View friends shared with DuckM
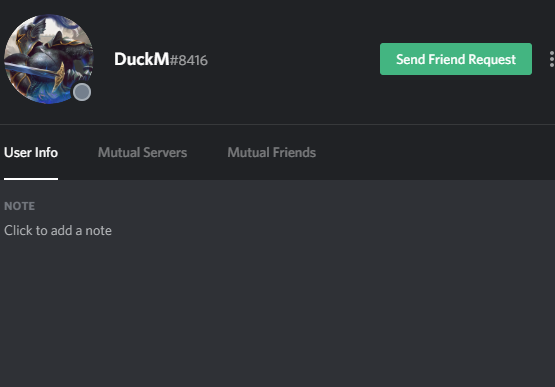This screenshot has height=387, width=555. tap(271, 153)
